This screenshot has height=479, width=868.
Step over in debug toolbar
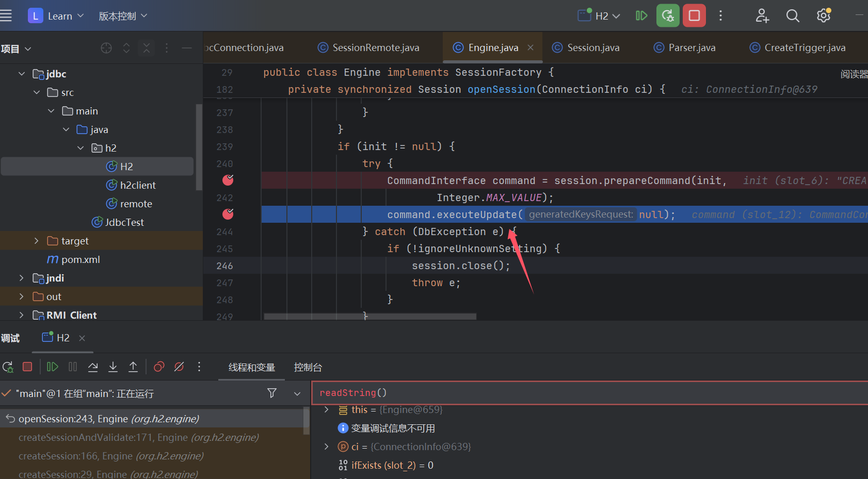pyautogui.click(x=93, y=367)
